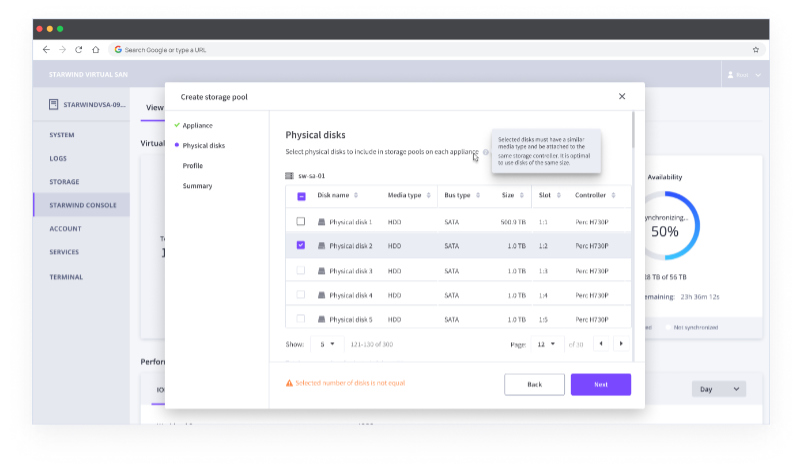Sort table by Media type arrows
This screenshot has width=800, height=471.
point(429,195)
